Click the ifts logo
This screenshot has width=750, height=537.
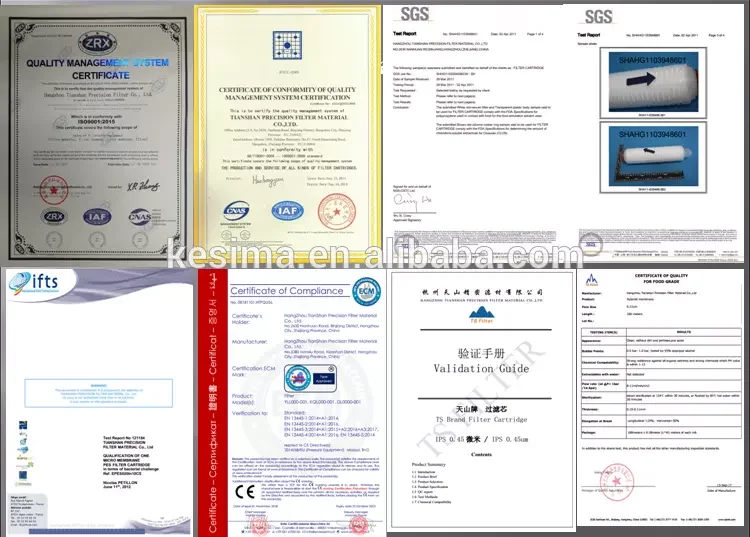(34, 282)
